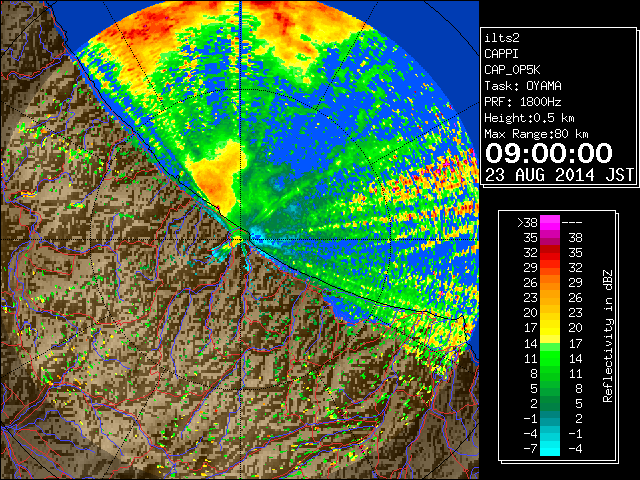Click the 09:00:00 timestamp
The image size is (640, 480).
pos(549,153)
